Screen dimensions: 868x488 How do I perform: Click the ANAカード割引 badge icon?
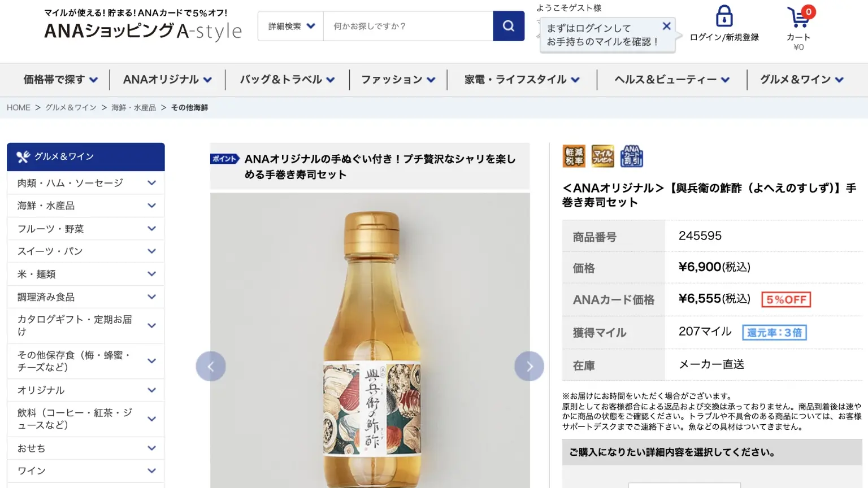[x=632, y=156]
